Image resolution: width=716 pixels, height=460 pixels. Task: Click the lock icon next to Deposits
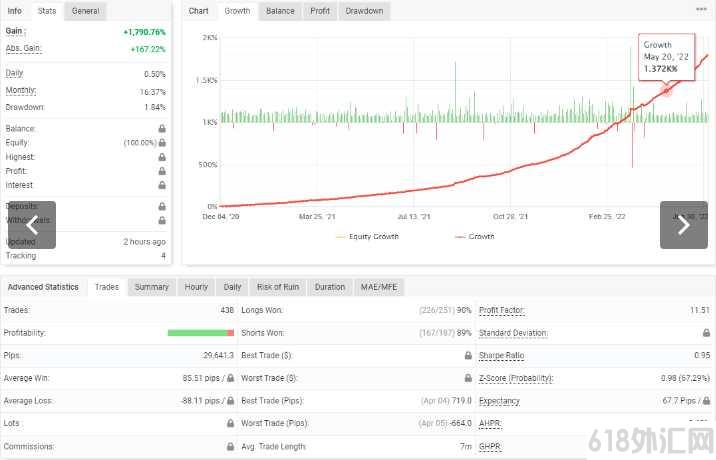(x=162, y=206)
